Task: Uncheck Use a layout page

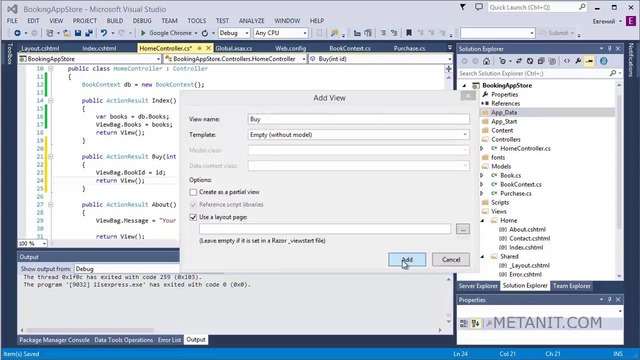Action: pos(193,218)
